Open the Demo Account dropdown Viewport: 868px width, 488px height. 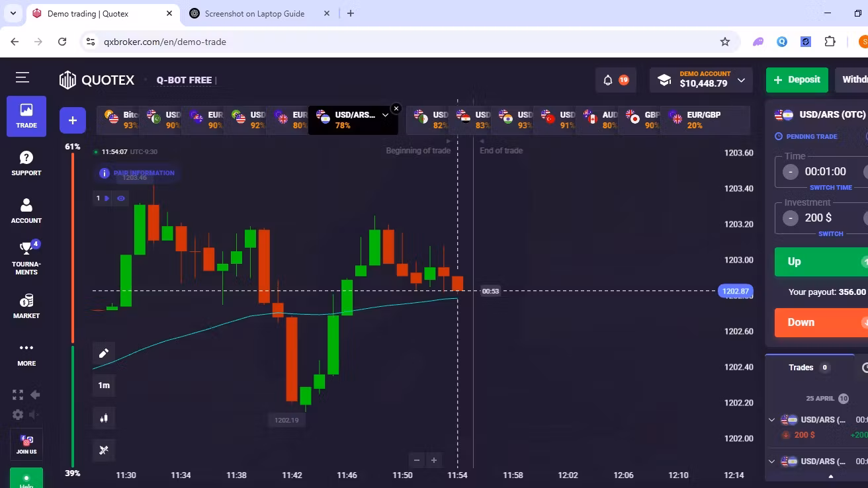[701, 79]
